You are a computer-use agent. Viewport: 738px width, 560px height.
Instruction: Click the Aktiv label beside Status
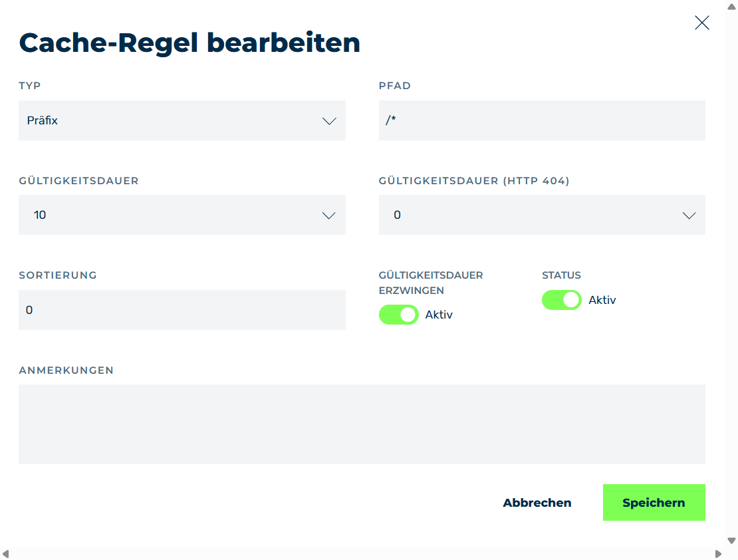pyautogui.click(x=602, y=300)
